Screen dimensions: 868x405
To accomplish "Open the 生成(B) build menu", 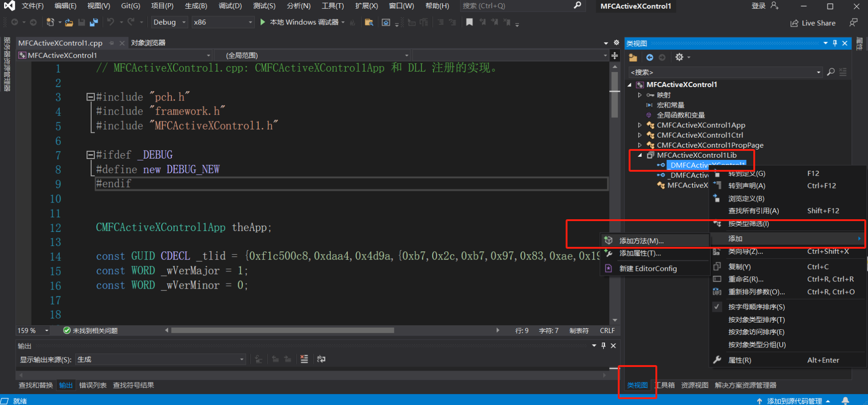I will click(196, 6).
